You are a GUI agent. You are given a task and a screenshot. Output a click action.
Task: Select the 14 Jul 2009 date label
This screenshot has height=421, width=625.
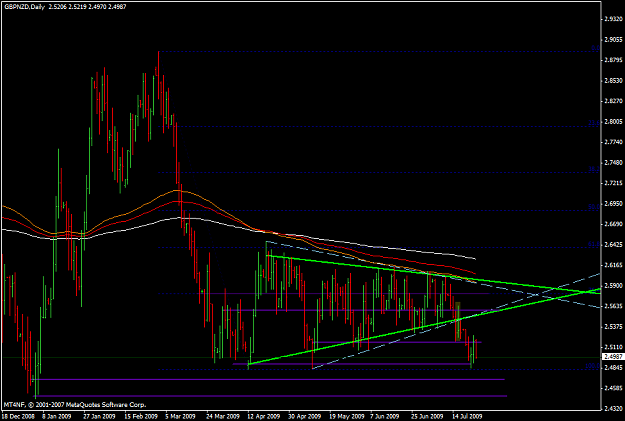(468, 416)
